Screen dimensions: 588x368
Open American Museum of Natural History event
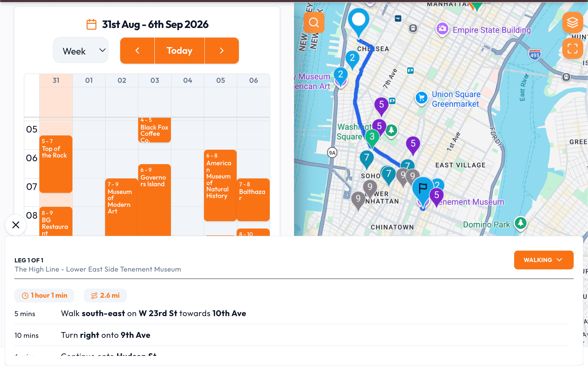click(220, 185)
